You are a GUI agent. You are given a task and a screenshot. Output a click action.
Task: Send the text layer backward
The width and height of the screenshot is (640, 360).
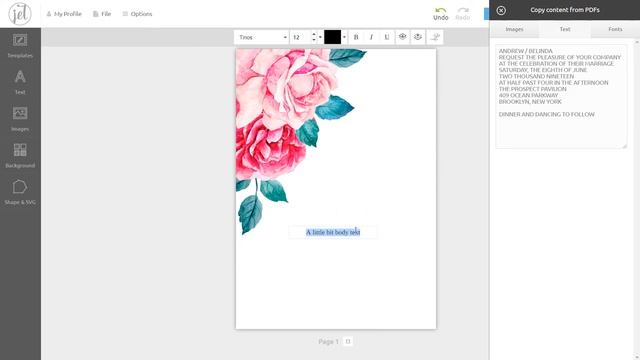(x=418, y=37)
